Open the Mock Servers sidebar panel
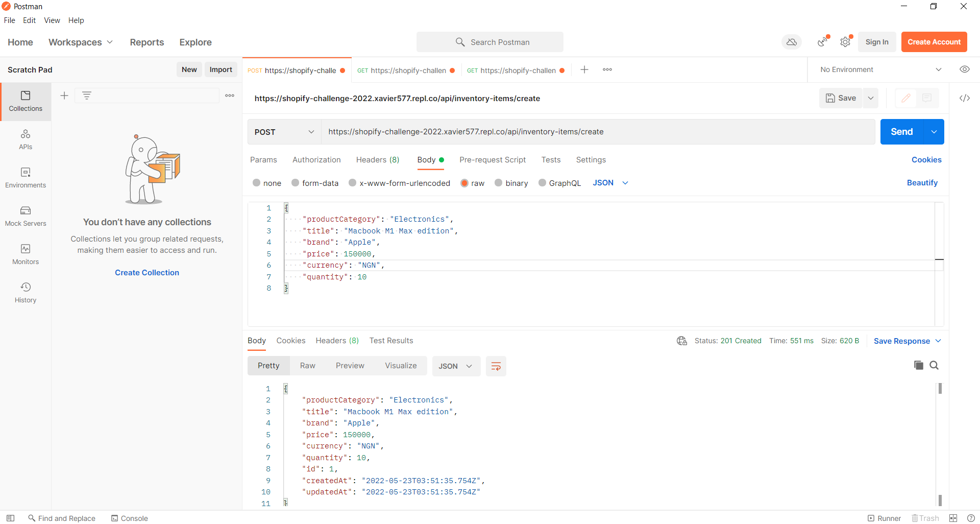 coord(26,217)
